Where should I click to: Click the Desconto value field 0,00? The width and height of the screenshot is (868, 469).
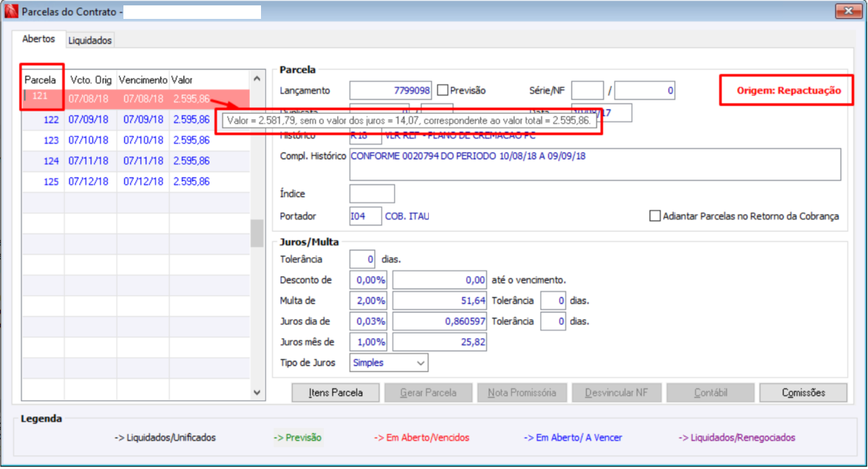click(x=440, y=279)
